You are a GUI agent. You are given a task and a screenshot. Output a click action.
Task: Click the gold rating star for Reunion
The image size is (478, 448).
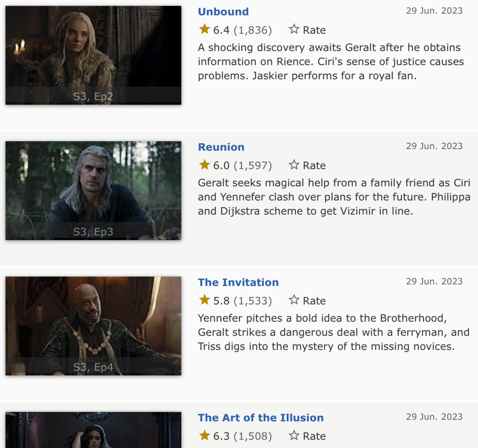[204, 165]
